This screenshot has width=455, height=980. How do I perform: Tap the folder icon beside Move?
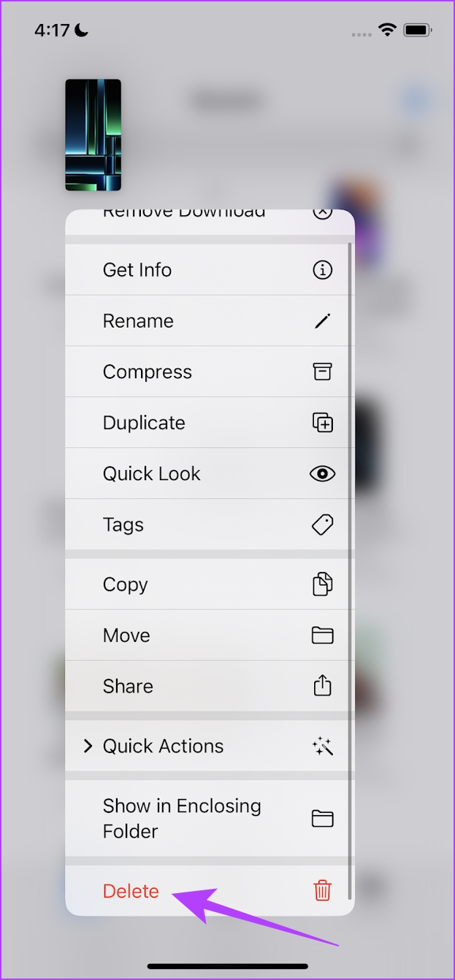(322, 636)
